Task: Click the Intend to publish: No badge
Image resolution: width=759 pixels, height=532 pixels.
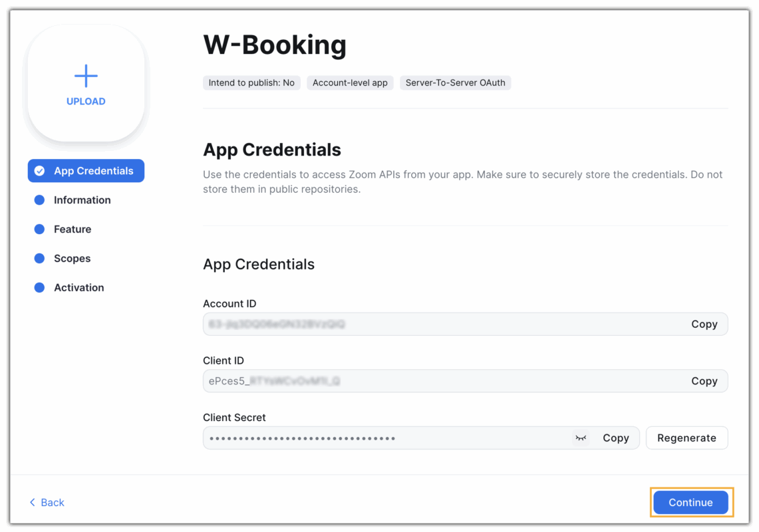Action: tap(251, 82)
